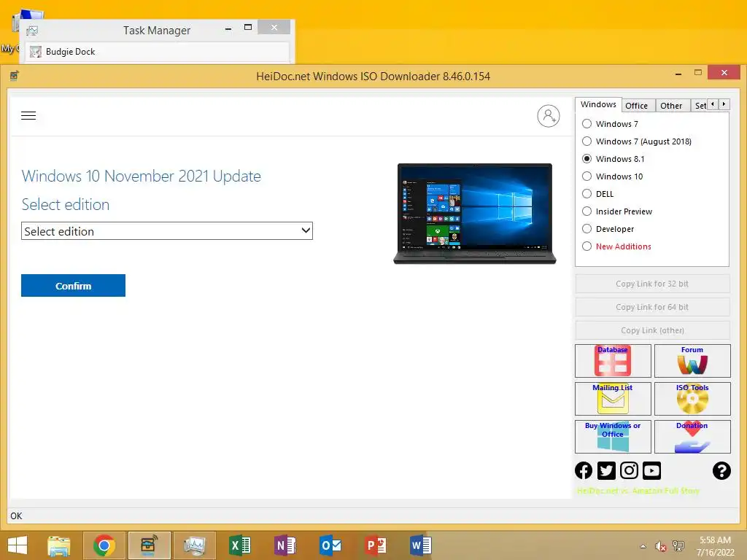Click Copy Link for 32 bit
The width and height of the screenshot is (747, 560).
click(652, 284)
